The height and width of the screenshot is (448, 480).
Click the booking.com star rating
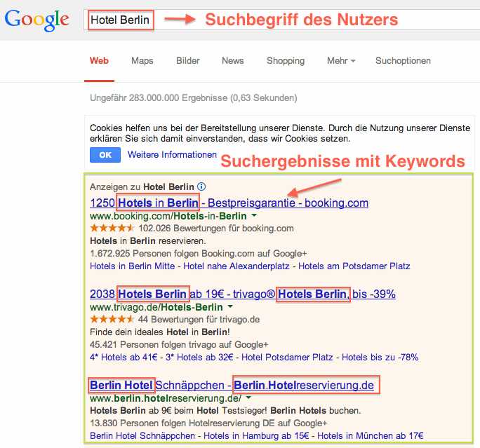(112, 228)
